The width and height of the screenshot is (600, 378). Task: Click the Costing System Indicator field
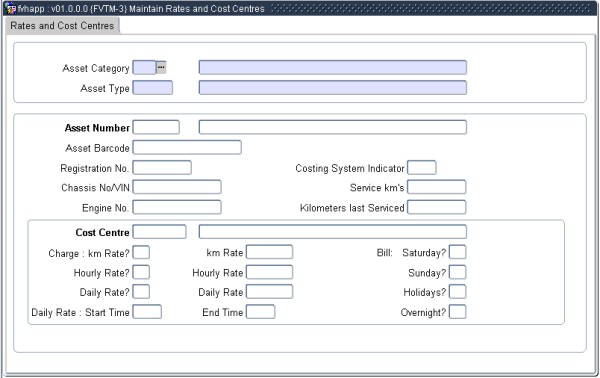[x=422, y=168]
